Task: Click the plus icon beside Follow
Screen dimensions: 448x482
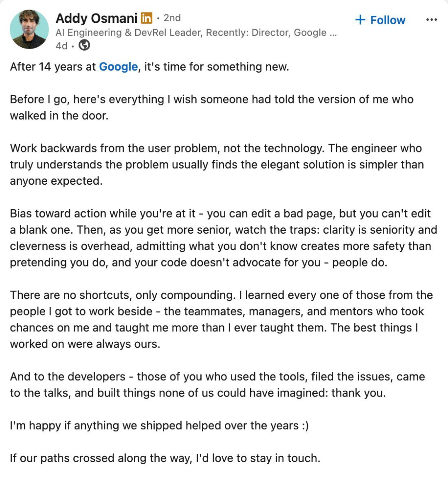Action: pyautogui.click(x=360, y=20)
